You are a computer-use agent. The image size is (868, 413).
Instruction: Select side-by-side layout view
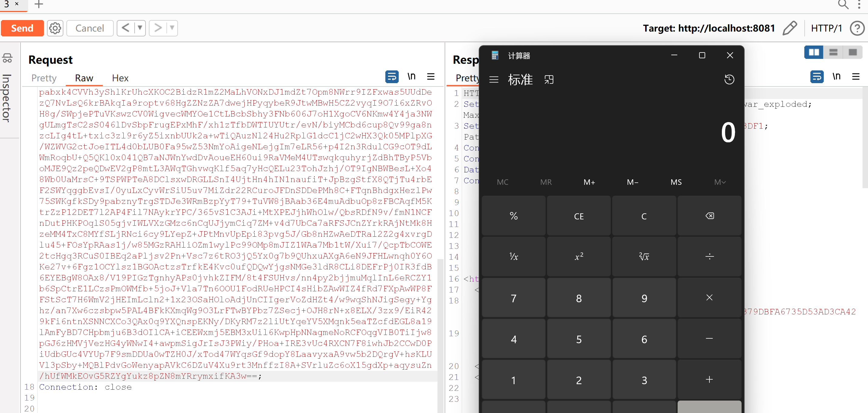click(814, 52)
